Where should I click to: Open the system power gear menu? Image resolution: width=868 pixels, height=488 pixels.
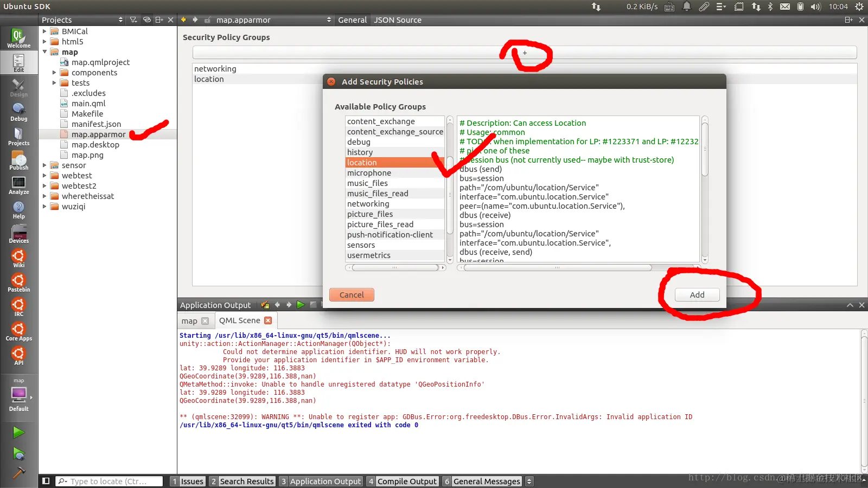click(x=859, y=7)
